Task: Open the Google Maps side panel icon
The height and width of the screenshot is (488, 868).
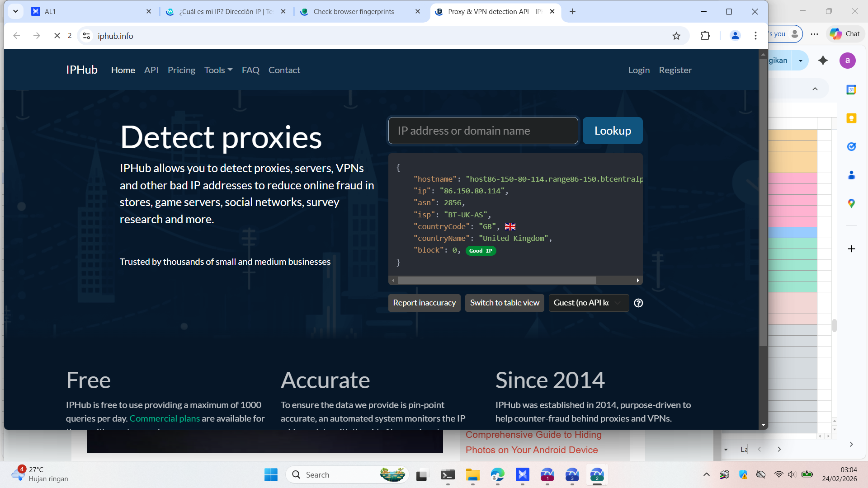Action: pos(851,203)
